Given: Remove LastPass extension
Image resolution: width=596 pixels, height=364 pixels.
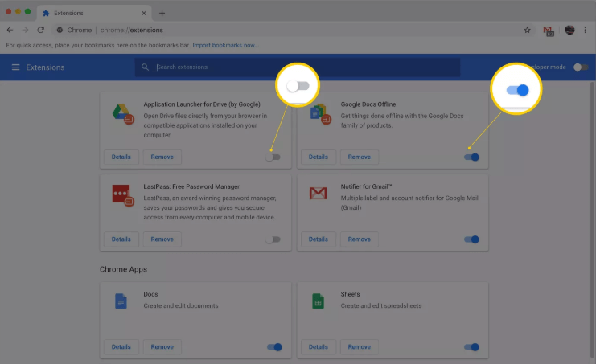Looking at the screenshot, I should tap(162, 239).
